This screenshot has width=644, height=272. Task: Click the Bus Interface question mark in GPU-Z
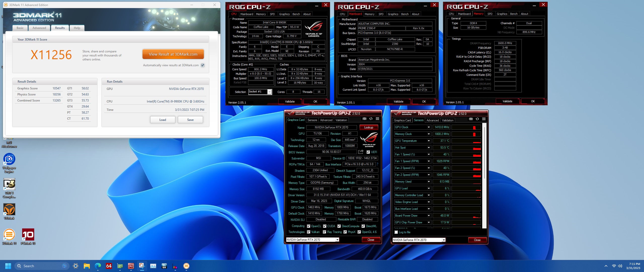[377, 164]
